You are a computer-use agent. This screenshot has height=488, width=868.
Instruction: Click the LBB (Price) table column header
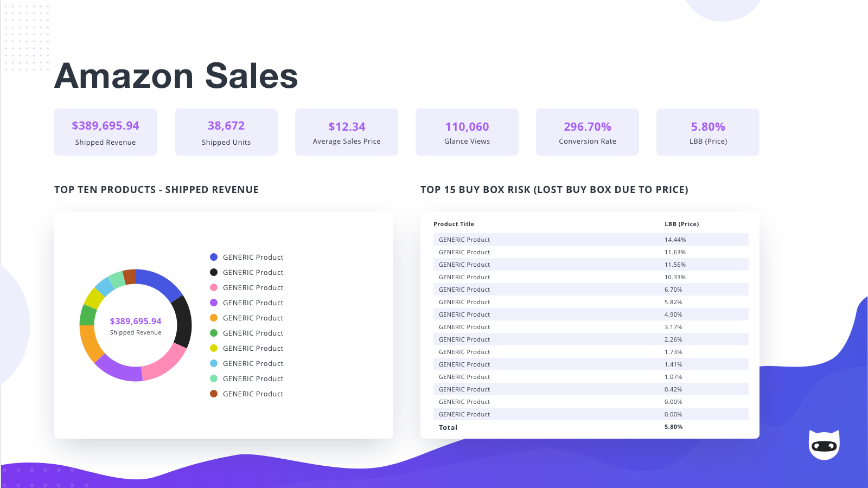681,224
